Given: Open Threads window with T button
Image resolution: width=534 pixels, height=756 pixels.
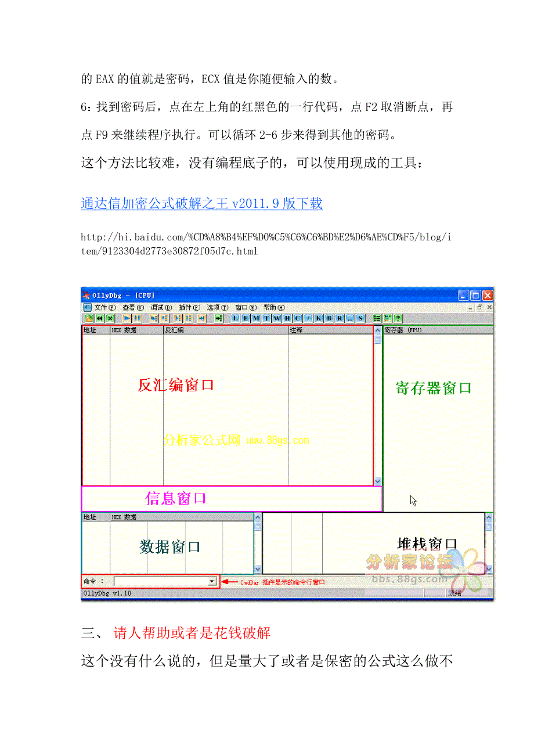Looking at the screenshot, I should click(x=266, y=318).
